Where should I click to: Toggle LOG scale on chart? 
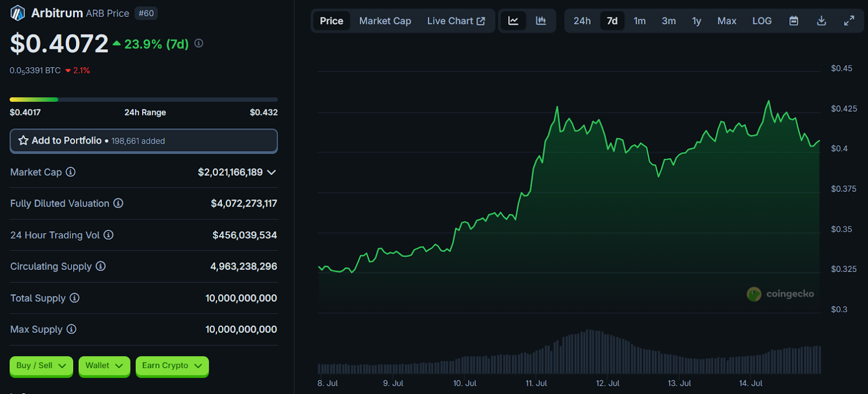pyautogui.click(x=762, y=21)
